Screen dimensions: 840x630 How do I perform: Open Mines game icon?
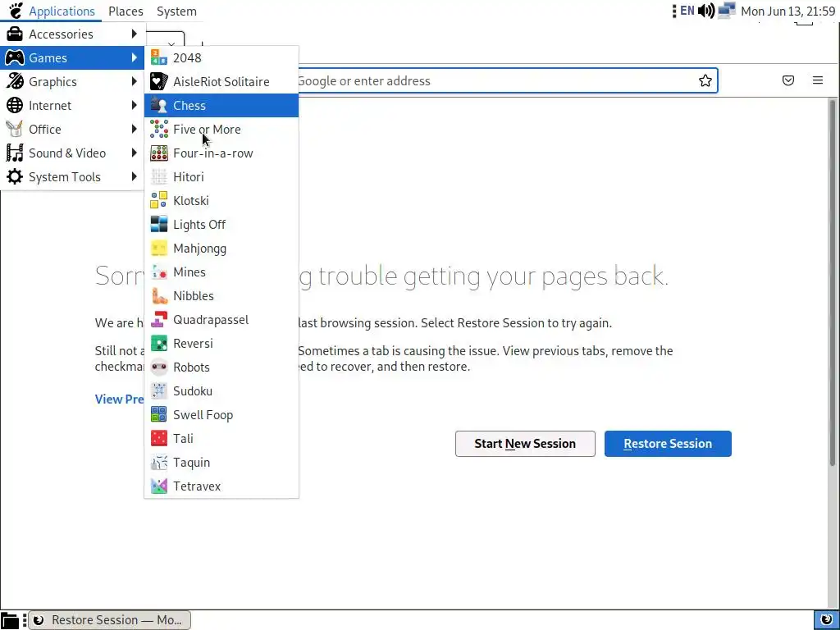(158, 272)
